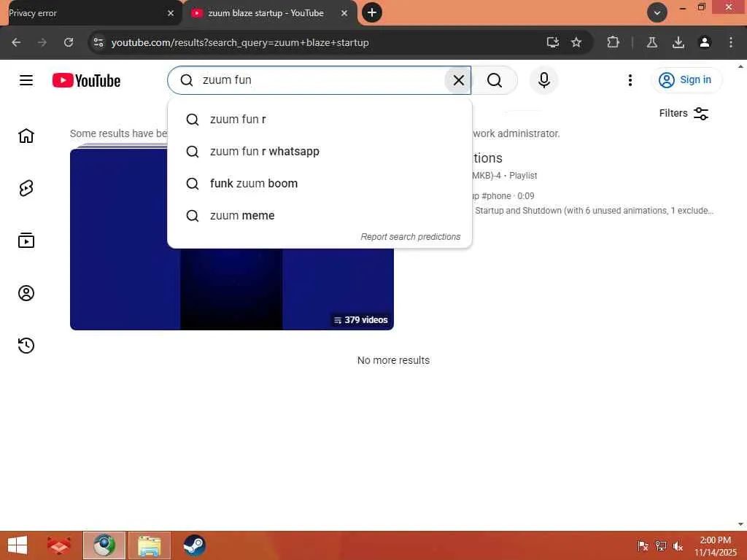Focus the YouTube search input field
747x560 pixels.
pyautogui.click(x=320, y=80)
